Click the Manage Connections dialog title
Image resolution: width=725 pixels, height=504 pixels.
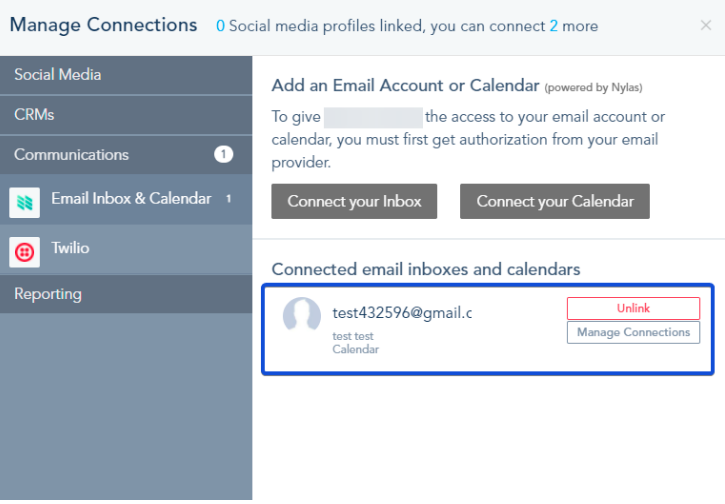pos(104,25)
